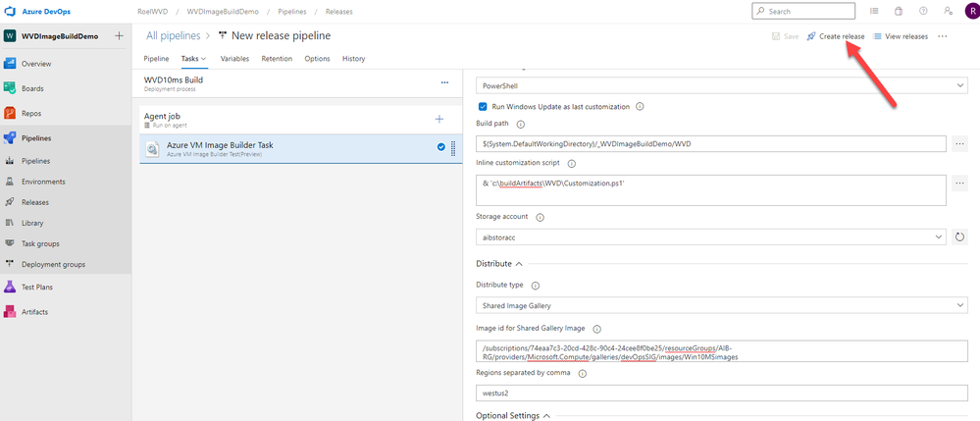Browse for Build path with ellipsis button
This screenshot has height=421, width=980.
pyautogui.click(x=960, y=144)
